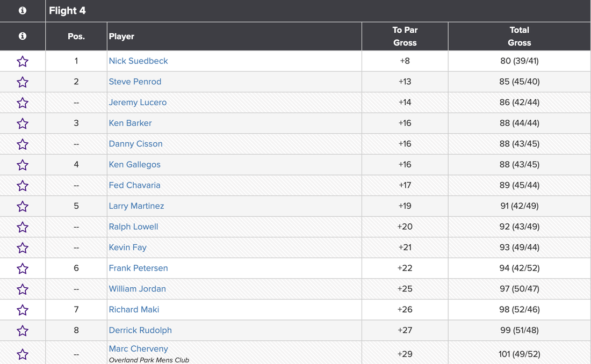Click the star beside Derrick Rudolph
The height and width of the screenshot is (364, 591).
click(x=23, y=331)
